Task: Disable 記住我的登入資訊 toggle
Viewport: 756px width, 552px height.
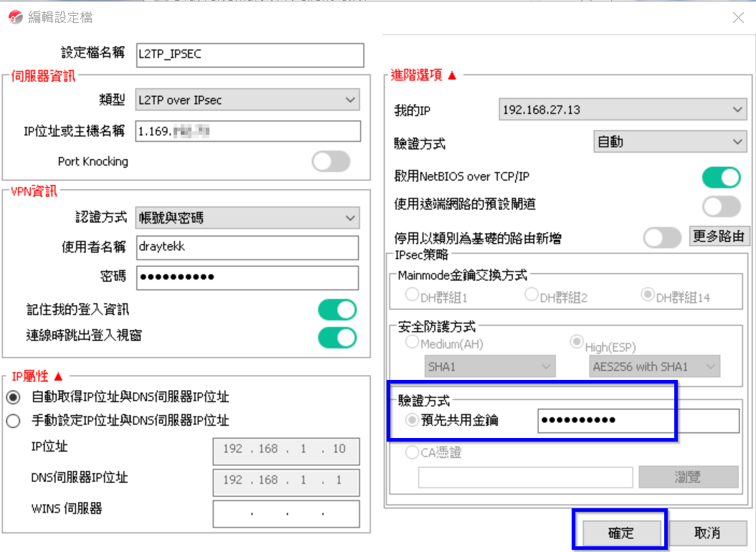Action: 337,310
